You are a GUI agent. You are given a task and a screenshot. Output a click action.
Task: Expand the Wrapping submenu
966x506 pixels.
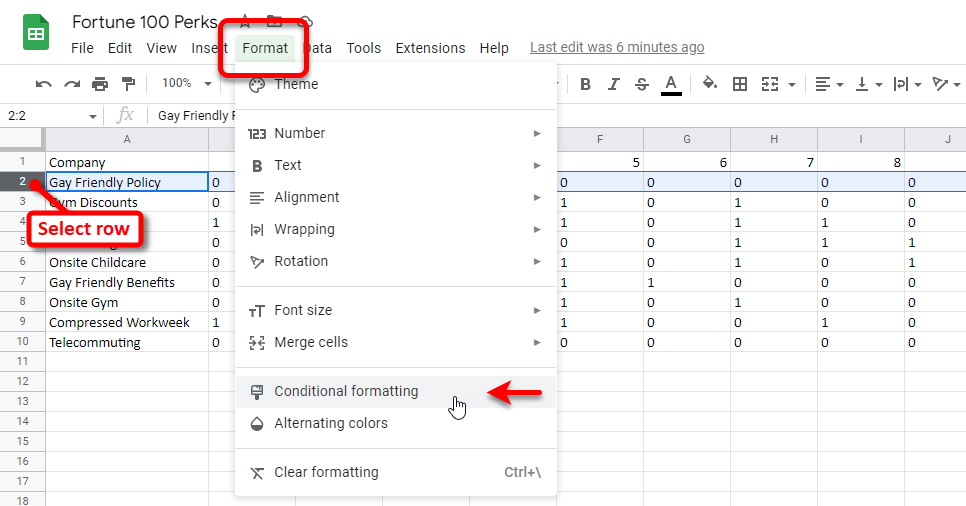click(396, 229)
